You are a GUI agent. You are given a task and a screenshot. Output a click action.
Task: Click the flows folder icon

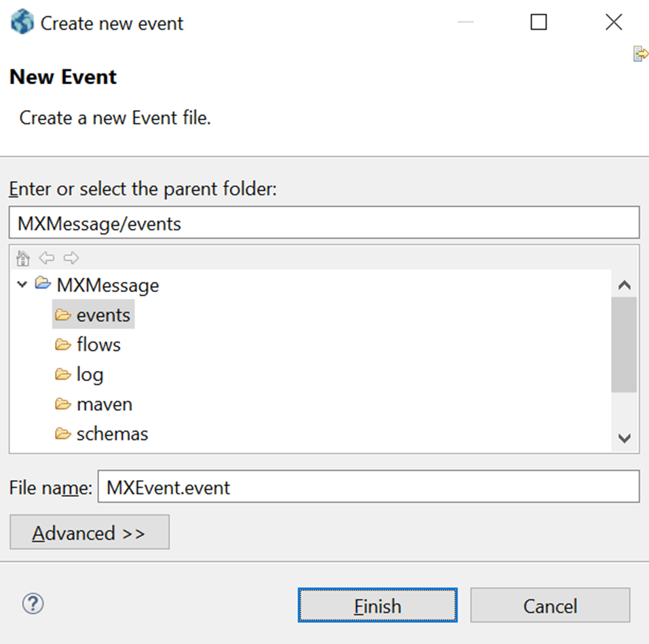pyautogui.click(x=63, y=345)
